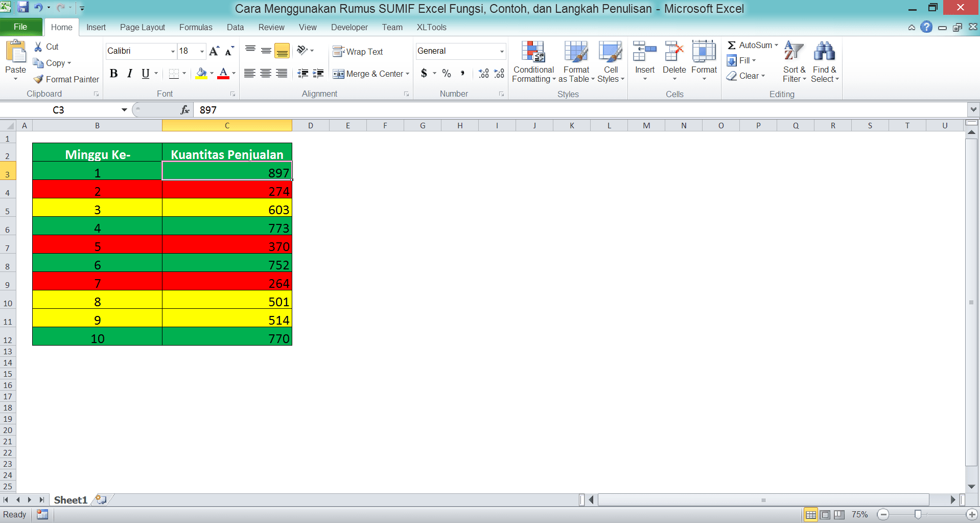Switch to the Insert tab

coord(96,27)
